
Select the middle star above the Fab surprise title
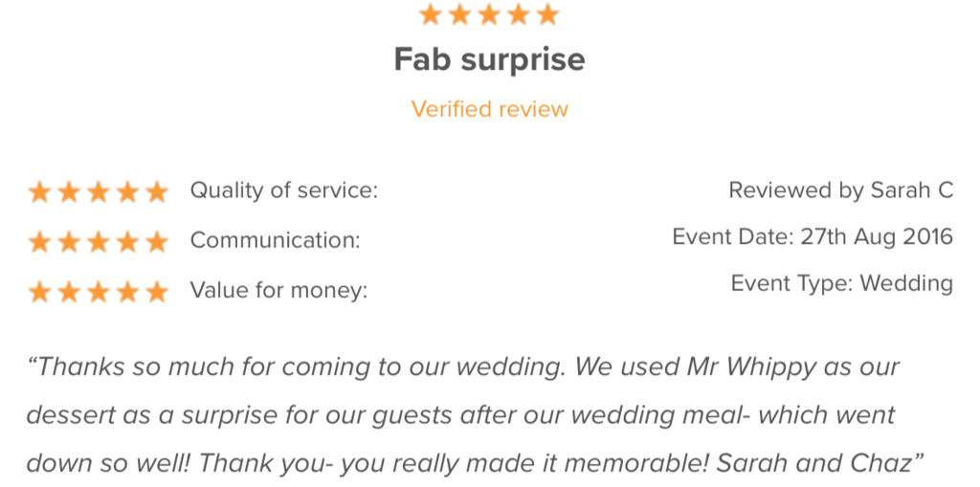coord(489,14)
